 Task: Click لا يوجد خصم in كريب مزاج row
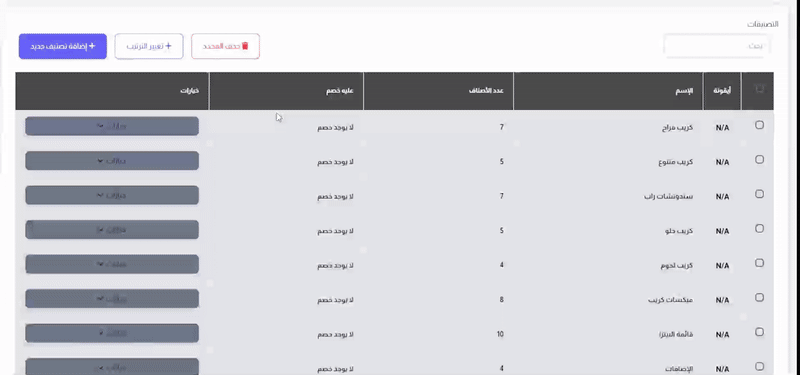335,128
